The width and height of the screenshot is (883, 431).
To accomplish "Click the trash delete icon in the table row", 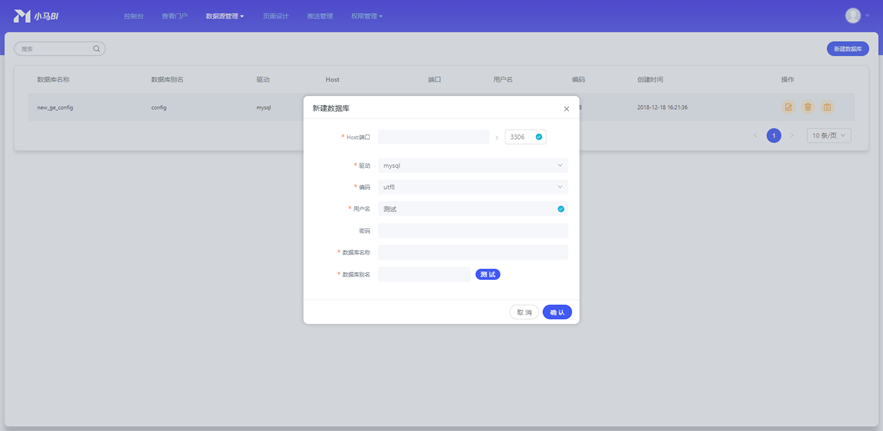I will (x=808, y=107).
